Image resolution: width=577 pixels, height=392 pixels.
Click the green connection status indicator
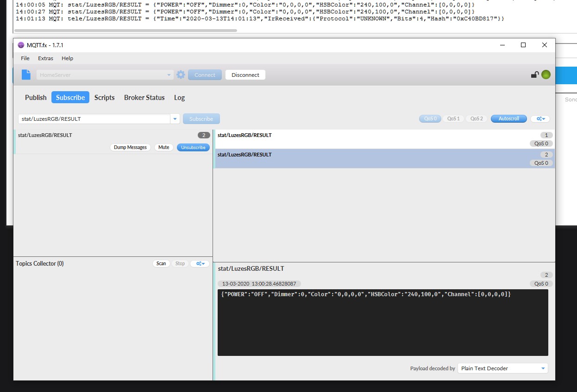click(x=546, y=75)
